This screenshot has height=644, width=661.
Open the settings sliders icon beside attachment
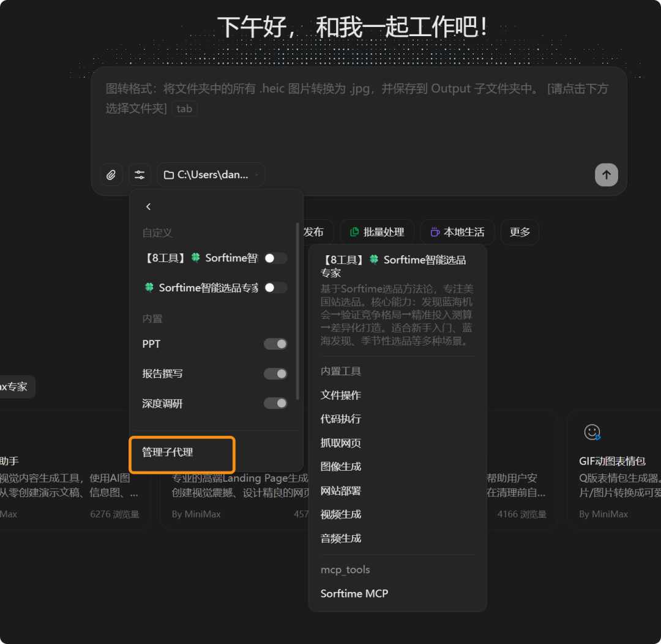[x=140, y=174]
